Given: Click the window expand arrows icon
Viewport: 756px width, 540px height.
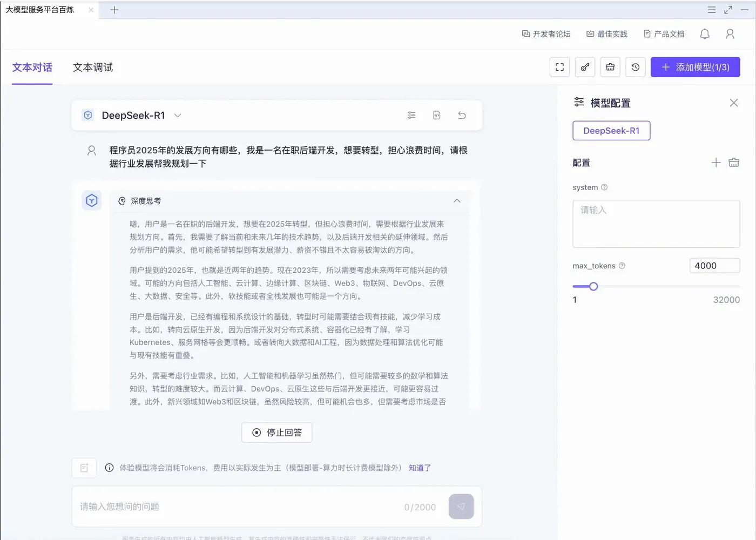Looking at the screenshot, I should click(728, 10).
